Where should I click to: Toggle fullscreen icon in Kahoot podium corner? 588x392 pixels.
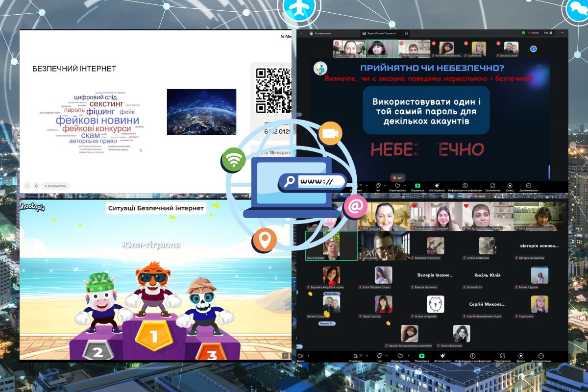pyautogui.click(x=285, y=355)
